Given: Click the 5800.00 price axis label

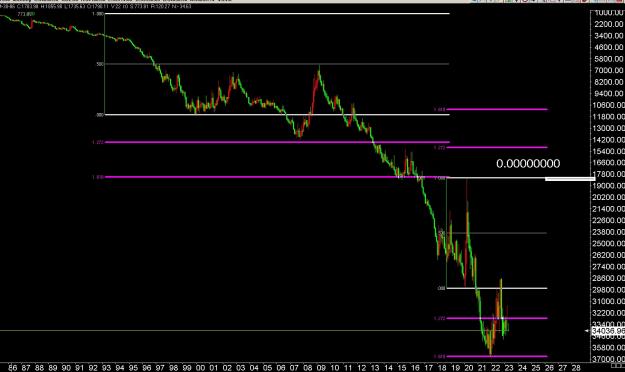Looking at the screenshot, I should pos(609,59).
